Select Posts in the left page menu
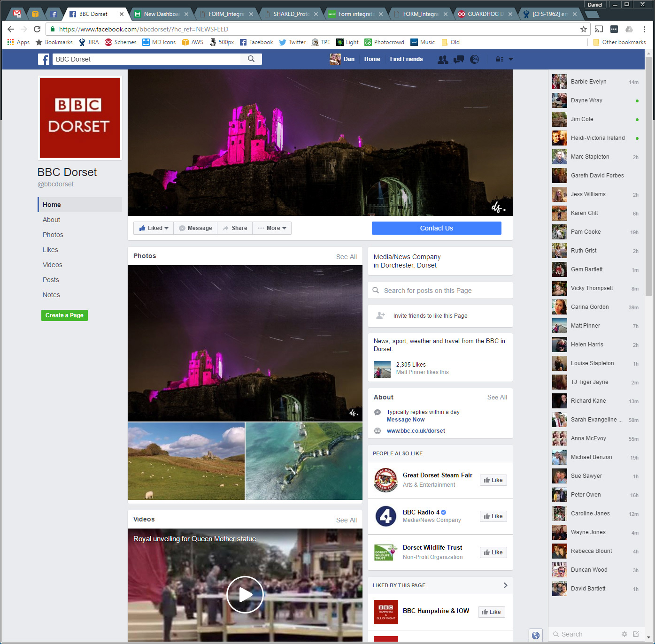The image size is (655, 644). 51,280
